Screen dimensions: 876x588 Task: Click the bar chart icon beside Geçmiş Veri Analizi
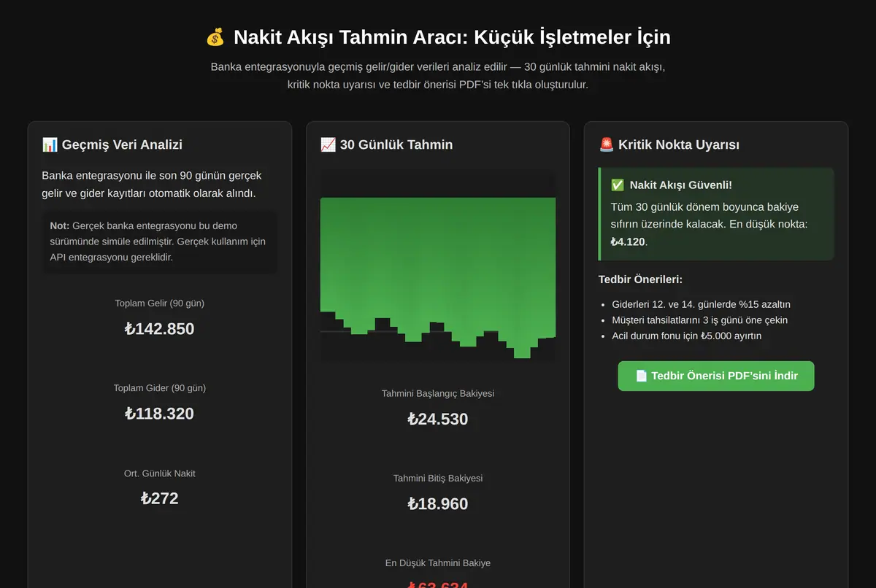click(50, 144)
